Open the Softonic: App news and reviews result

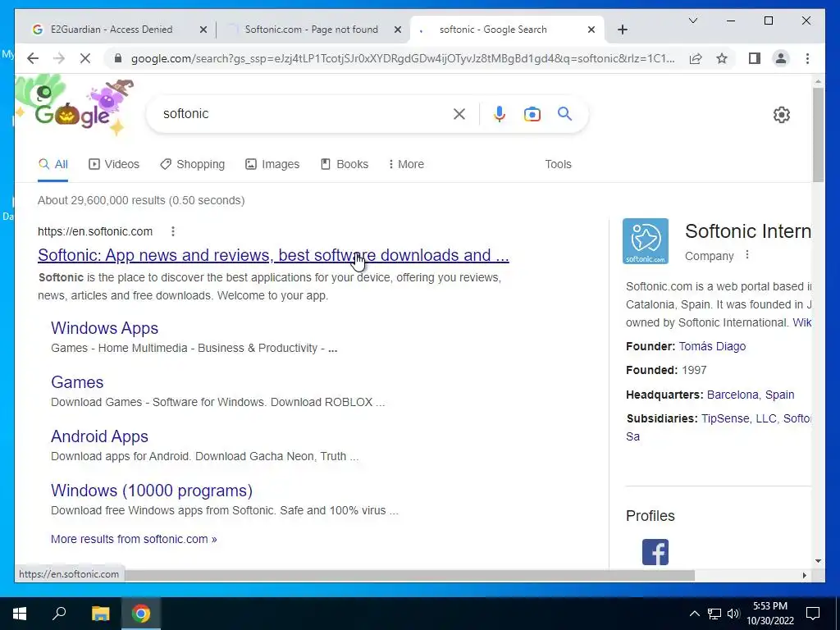tap(273, 255)
